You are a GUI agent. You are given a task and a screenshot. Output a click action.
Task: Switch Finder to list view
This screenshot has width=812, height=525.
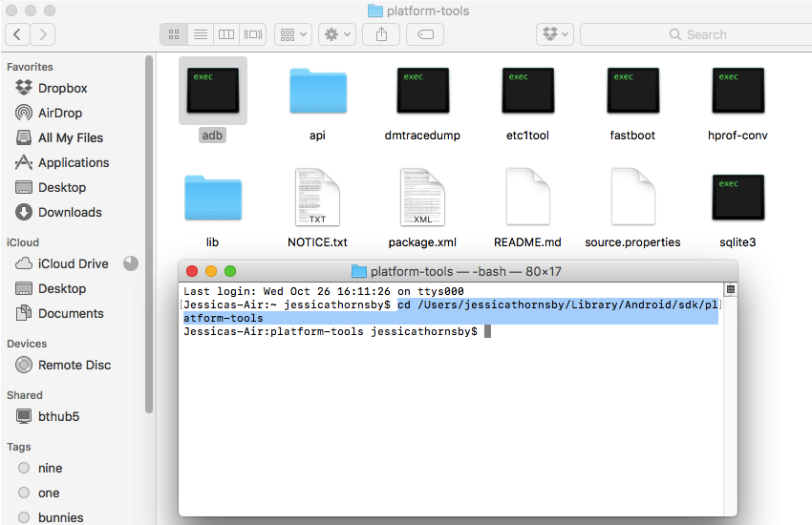click(201, 34)
